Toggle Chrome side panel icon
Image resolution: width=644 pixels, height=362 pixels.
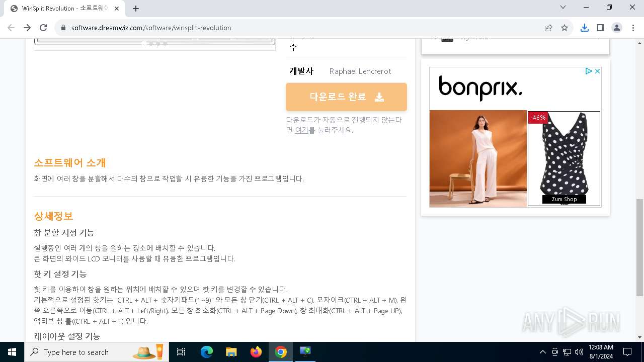tap(601, 28)
